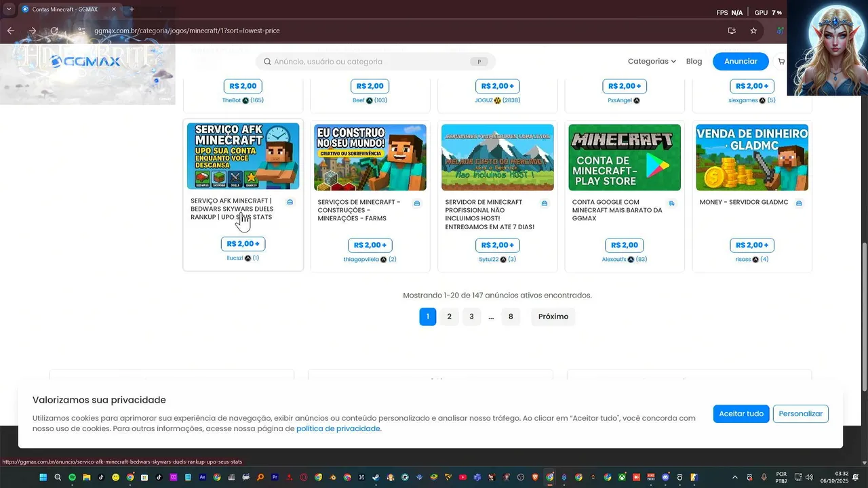Open the SERVIÇO AFK MINECRAFT thumbnail
Screen dimensions: 868x488
243,156
